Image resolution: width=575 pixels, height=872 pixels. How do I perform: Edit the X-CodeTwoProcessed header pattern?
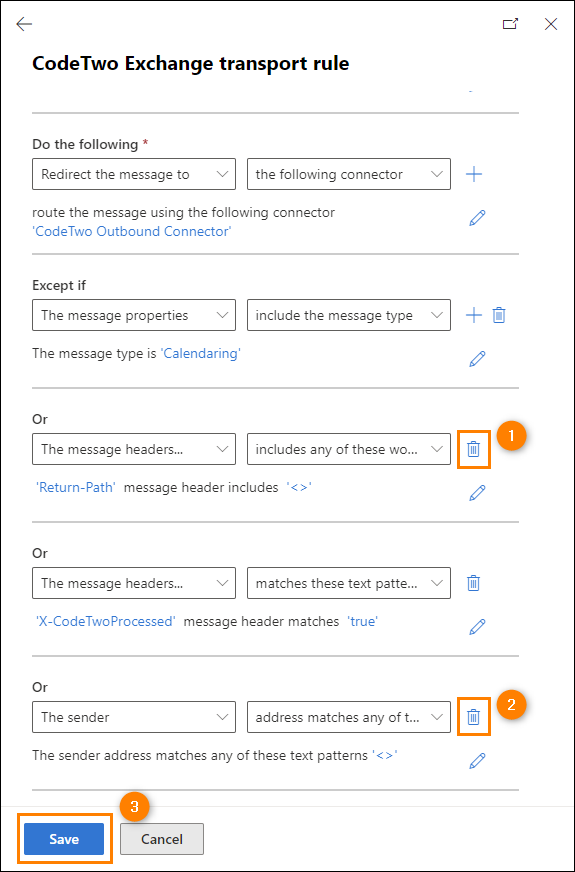point(477,627)
